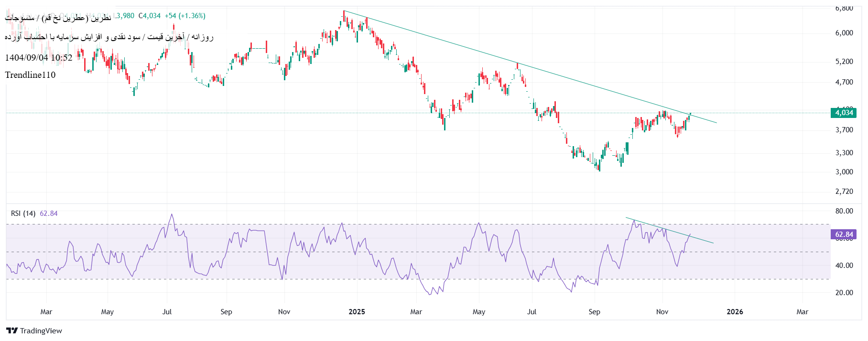The height and width of the screenshot is (341, 868).
Task: Click the 3,000 level on the price scale
Action: [x=844, y=172]
